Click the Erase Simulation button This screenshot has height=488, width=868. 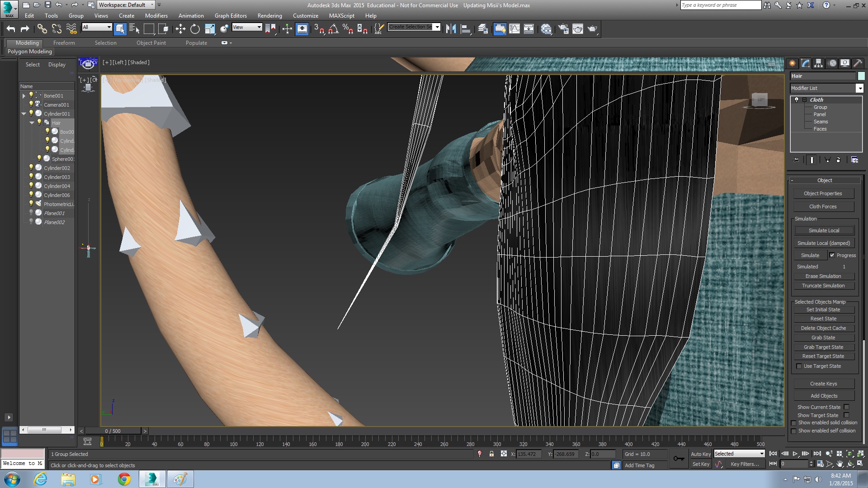tap(823, 276)
